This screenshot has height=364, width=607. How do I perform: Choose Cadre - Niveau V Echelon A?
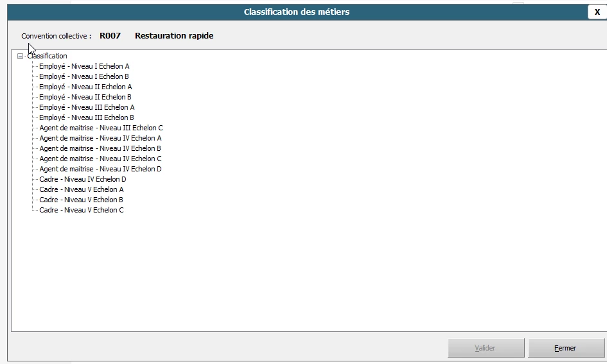click(x=82, y=189)
